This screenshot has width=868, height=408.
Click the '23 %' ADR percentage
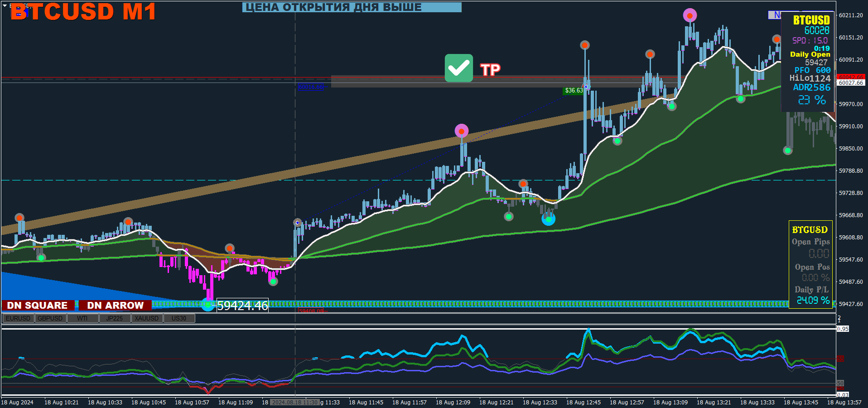812,100
